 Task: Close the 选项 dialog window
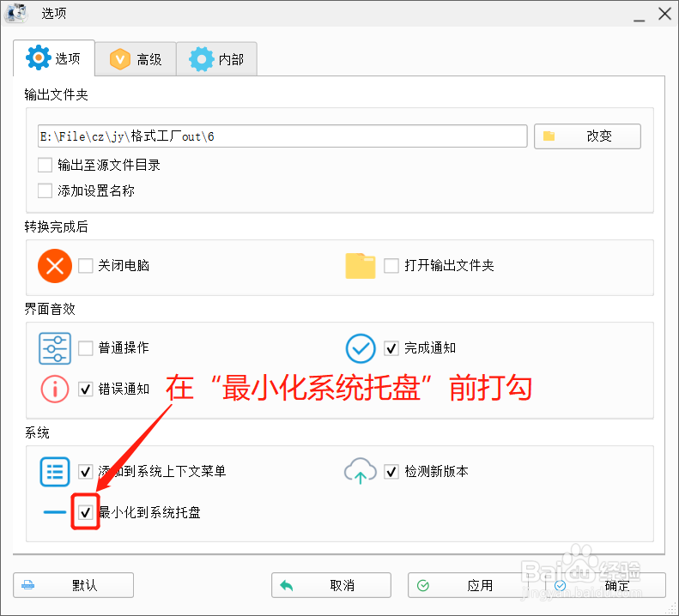pyautogui.click(x=664, y=14)
